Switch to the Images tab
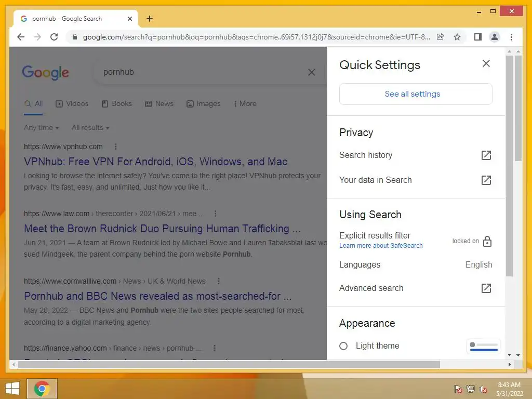 [x=203, y=103]
